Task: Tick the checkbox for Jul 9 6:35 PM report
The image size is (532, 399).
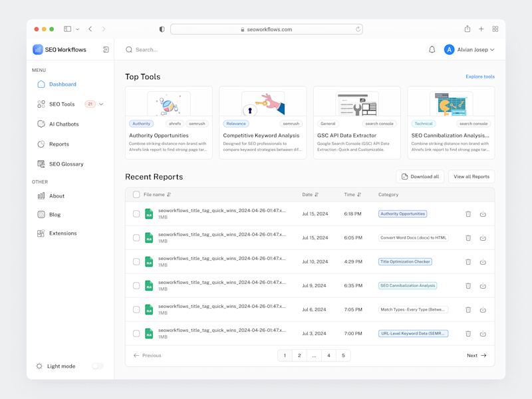Action: point(136,286)
